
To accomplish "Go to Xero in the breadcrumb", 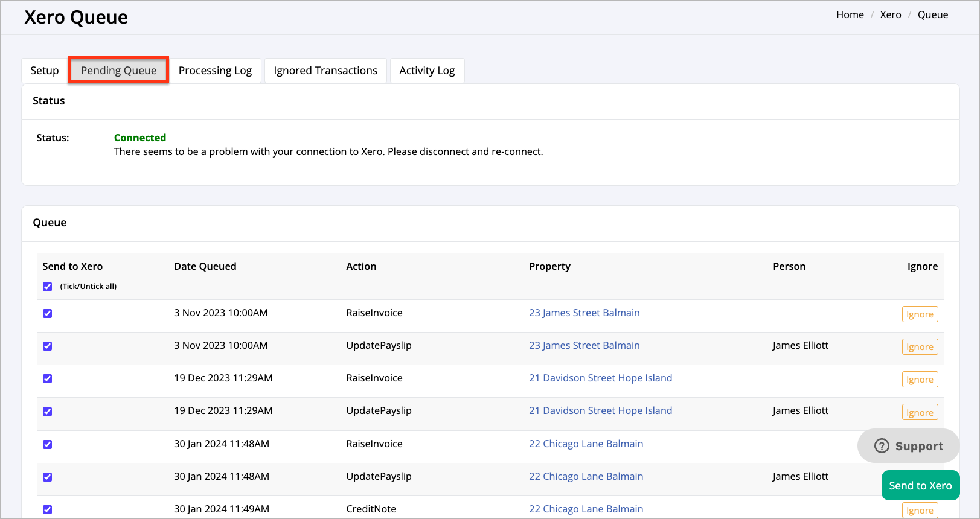I will pos(890,14).
